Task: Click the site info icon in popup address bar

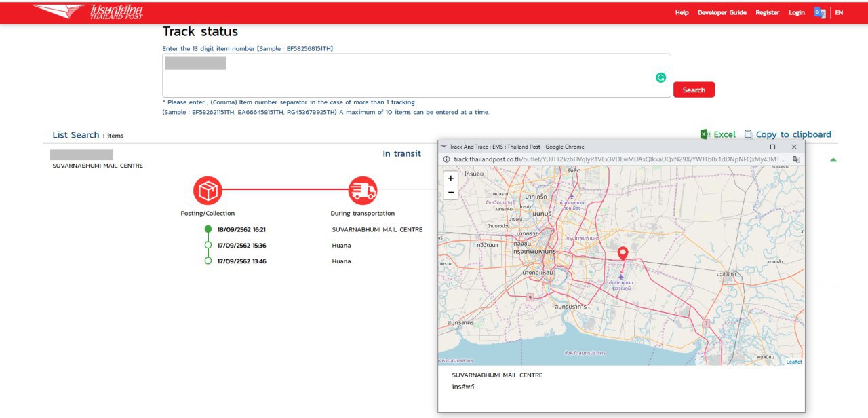Action: click(x=446, y=159)
